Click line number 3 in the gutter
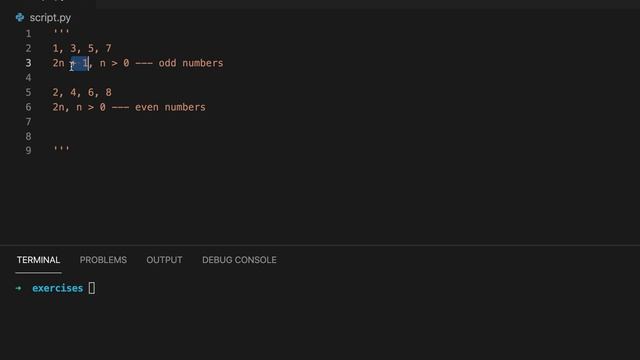 click(28, 63)
